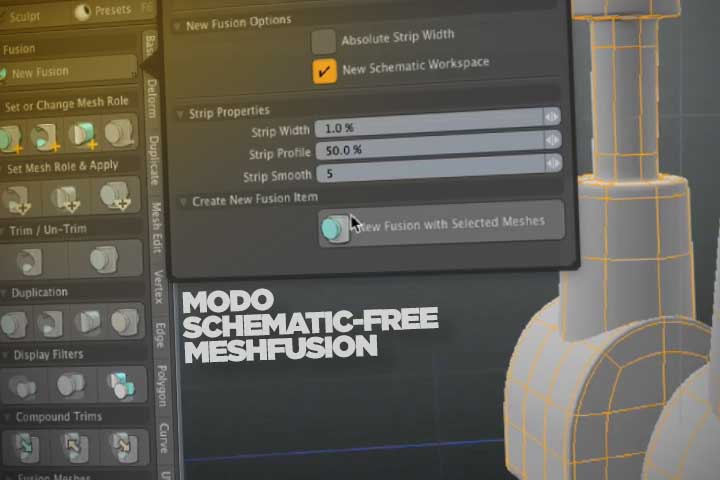Click the New Fusion button
The width and height of the screenshot is (720, 480).
click(67, 71)
